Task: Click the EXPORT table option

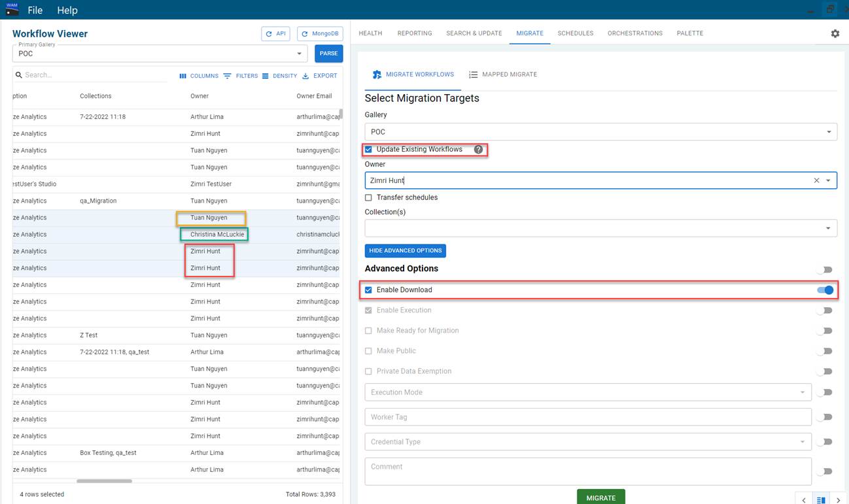Action: 320,76
